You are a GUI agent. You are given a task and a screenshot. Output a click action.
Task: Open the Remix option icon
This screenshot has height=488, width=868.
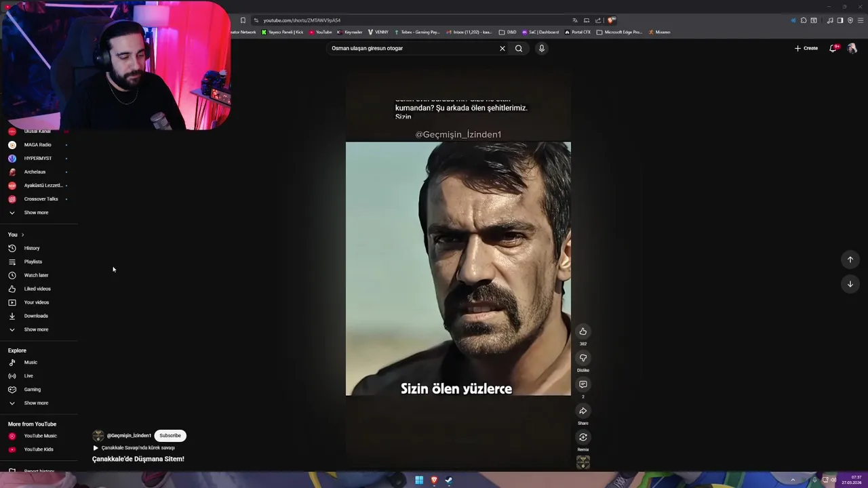coord(583,437)
